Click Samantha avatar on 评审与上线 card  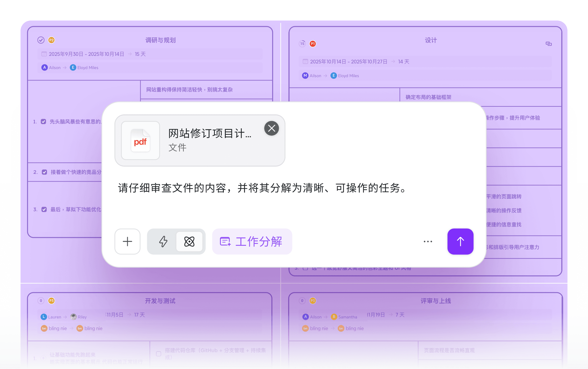point(334,317)
